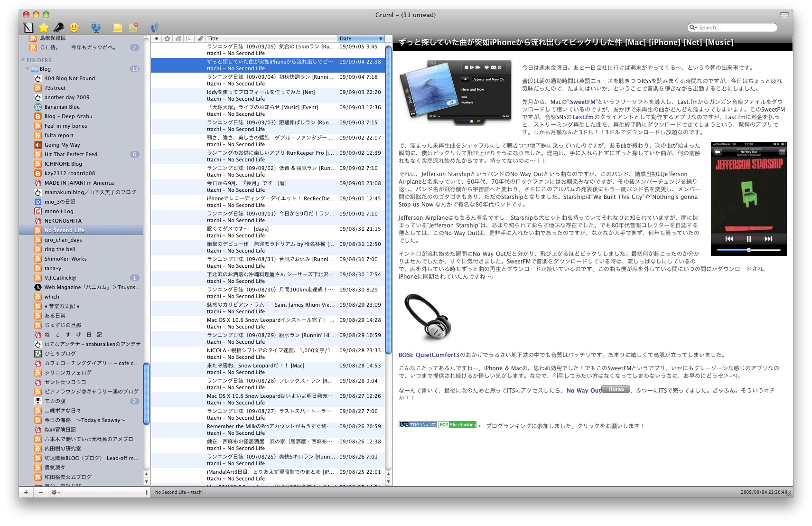Click the plain yellow sticky note icon
The image size is (812, 526).
click(x=118, y=28)
